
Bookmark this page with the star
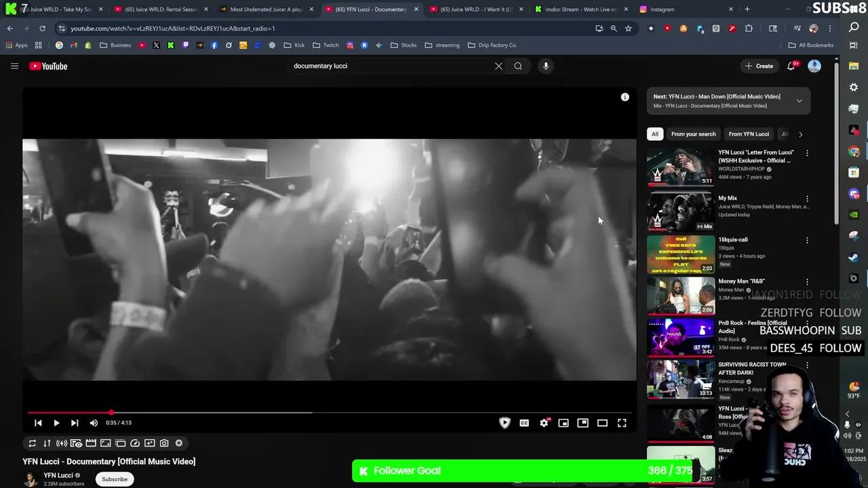[629, 28]
